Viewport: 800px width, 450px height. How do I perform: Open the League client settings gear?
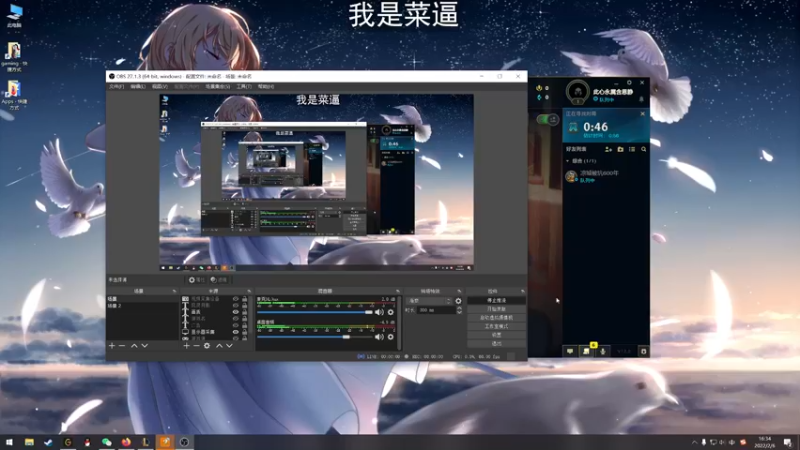(x=629, y=83)
